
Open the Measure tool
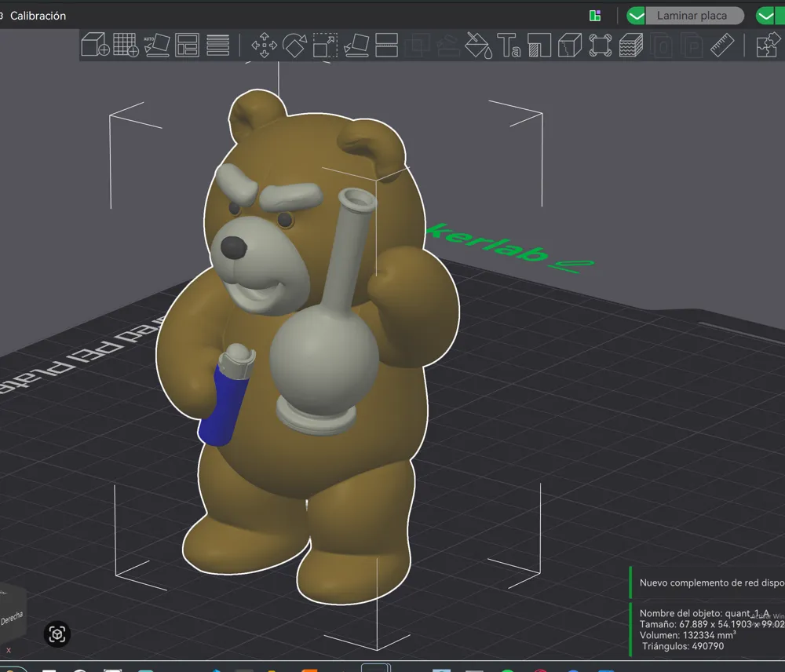point(723,45)
